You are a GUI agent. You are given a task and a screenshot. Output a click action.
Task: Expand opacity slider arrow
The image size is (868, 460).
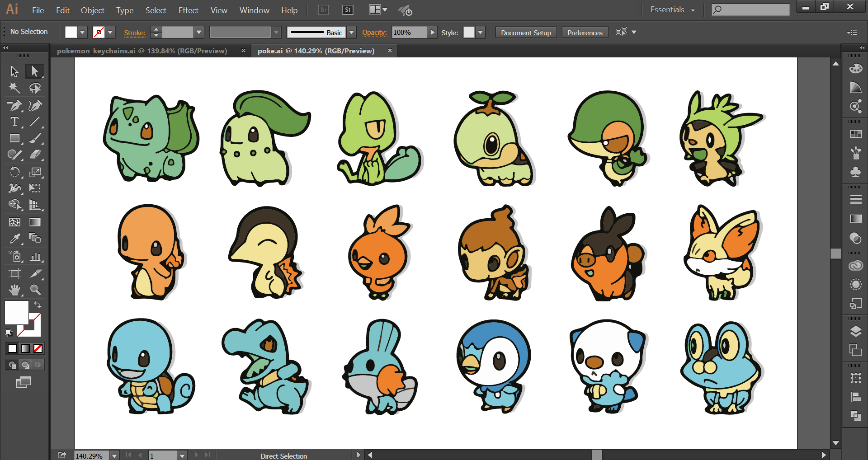pyautogui.click(x=433, y=33)
